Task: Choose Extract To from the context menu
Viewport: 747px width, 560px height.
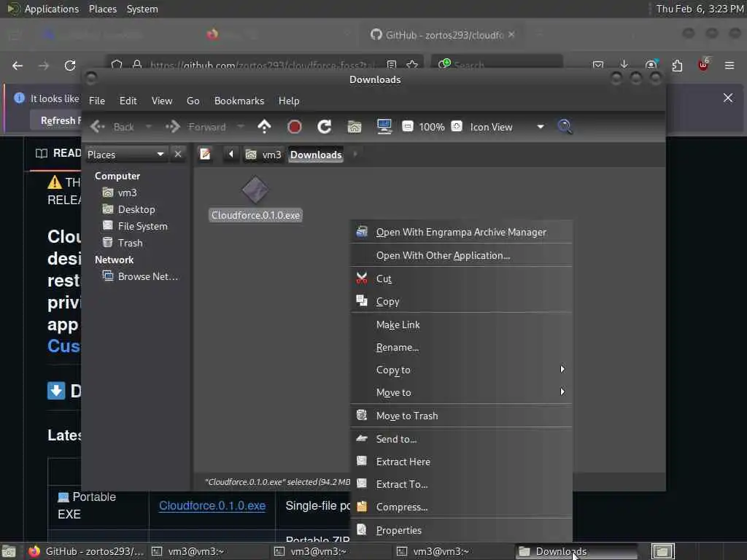Action: point(461,484)
